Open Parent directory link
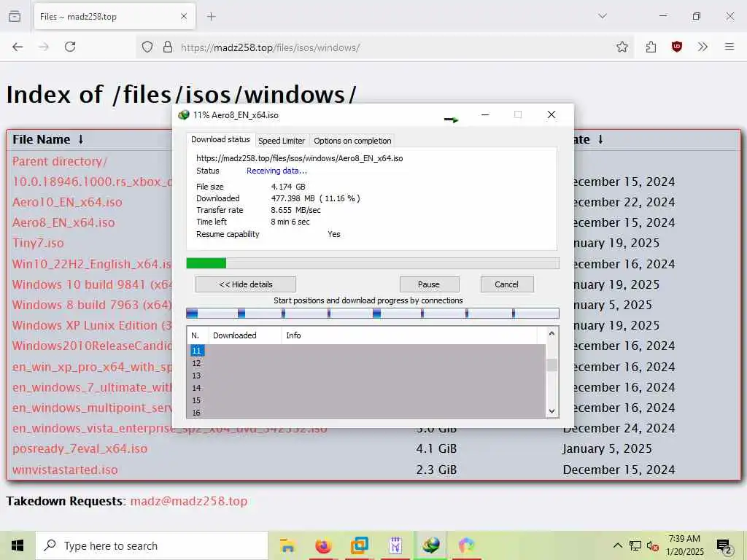This screenshot has width=747, height=560. point(60,161)
